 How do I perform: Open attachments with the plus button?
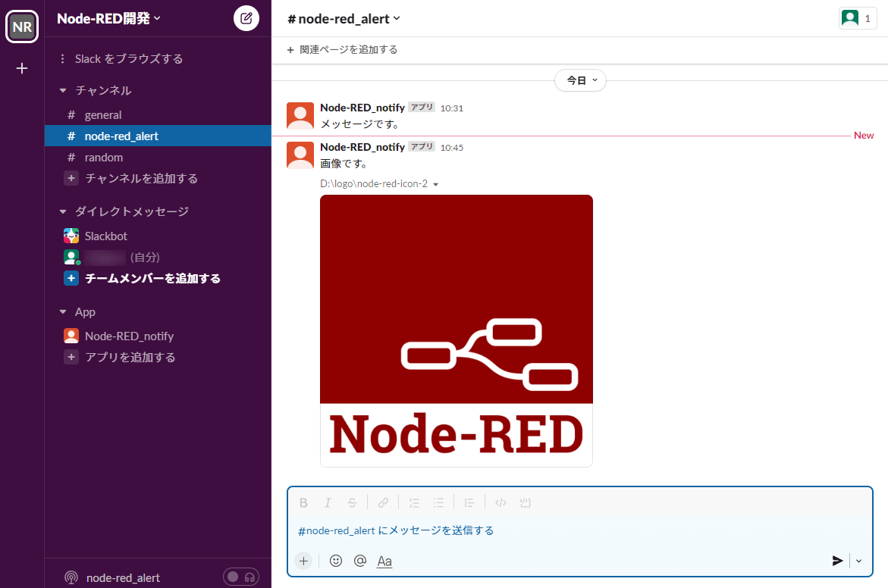(303, 561)
